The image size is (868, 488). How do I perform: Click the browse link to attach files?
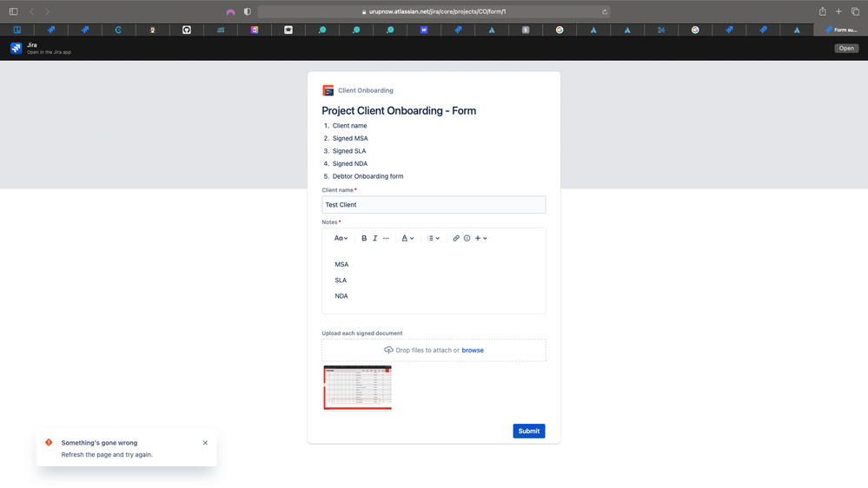pyautogui.click(x=473, y=350)
